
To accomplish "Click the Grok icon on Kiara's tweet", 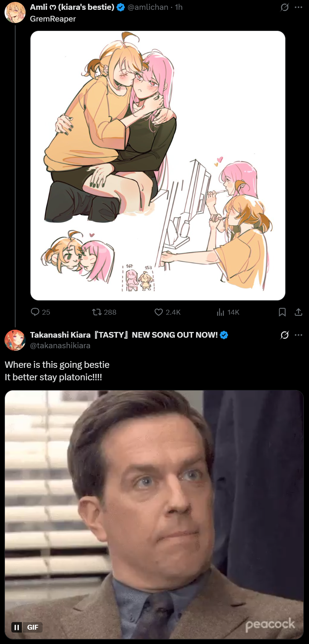I will (285, 335).
